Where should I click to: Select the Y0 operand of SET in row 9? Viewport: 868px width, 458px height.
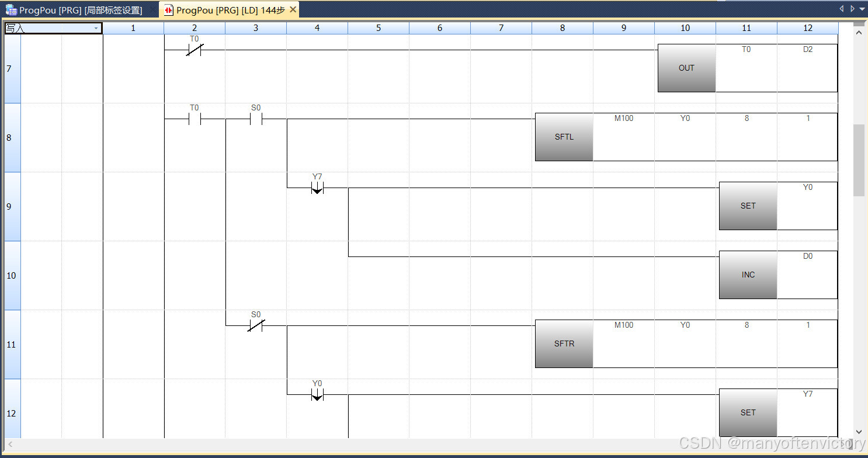808,188
